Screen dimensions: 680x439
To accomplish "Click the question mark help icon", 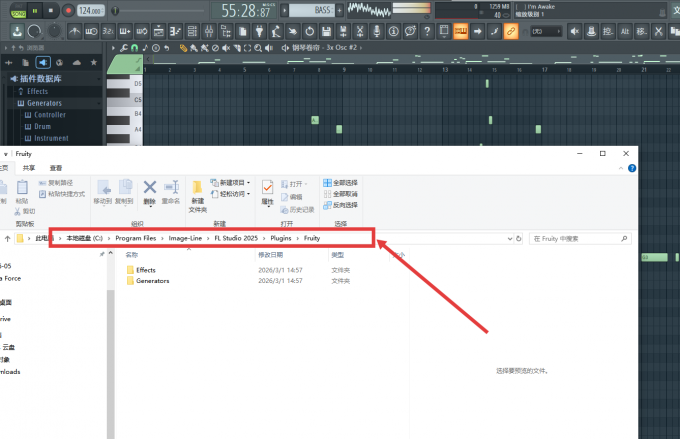I will pos(427,31).
